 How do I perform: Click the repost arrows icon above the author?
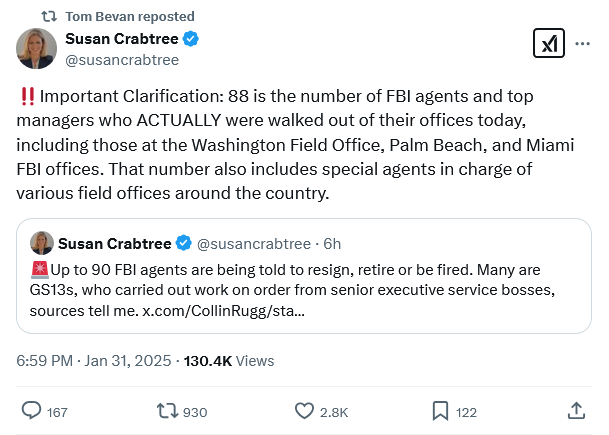47,17
